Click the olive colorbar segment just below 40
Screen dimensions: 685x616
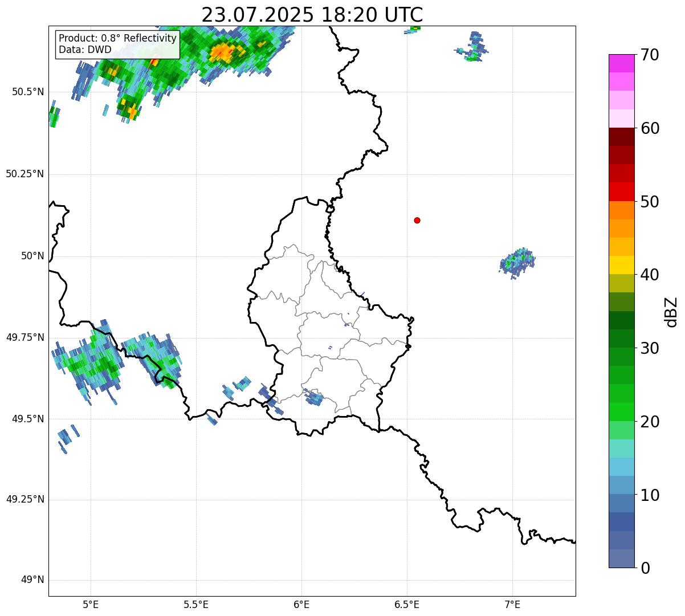click(x=621, y=283)
